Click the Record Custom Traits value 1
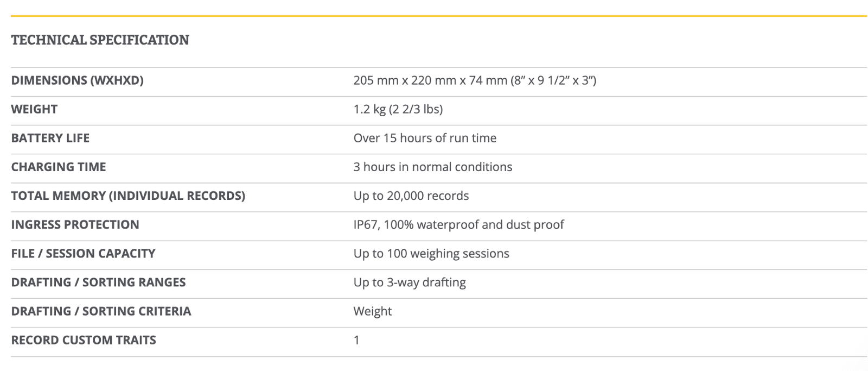This screenshot has width=868, height=371. 356,340
